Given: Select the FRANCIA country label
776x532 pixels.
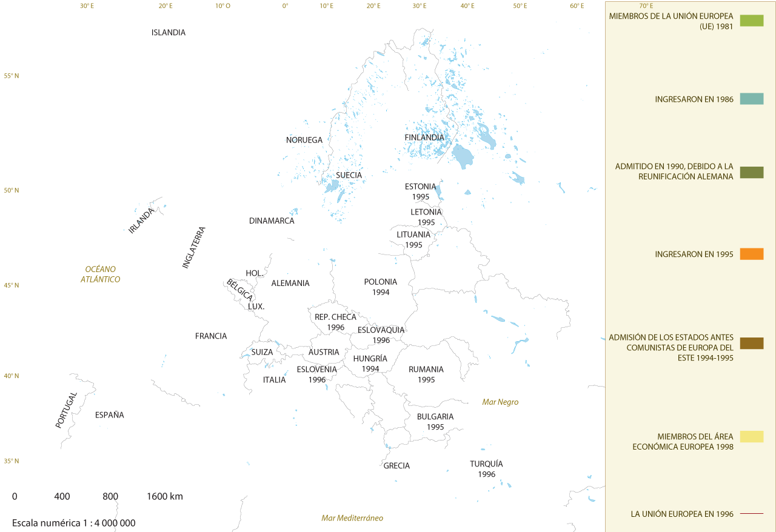Looking at the screenshot, I should point(211,336).
